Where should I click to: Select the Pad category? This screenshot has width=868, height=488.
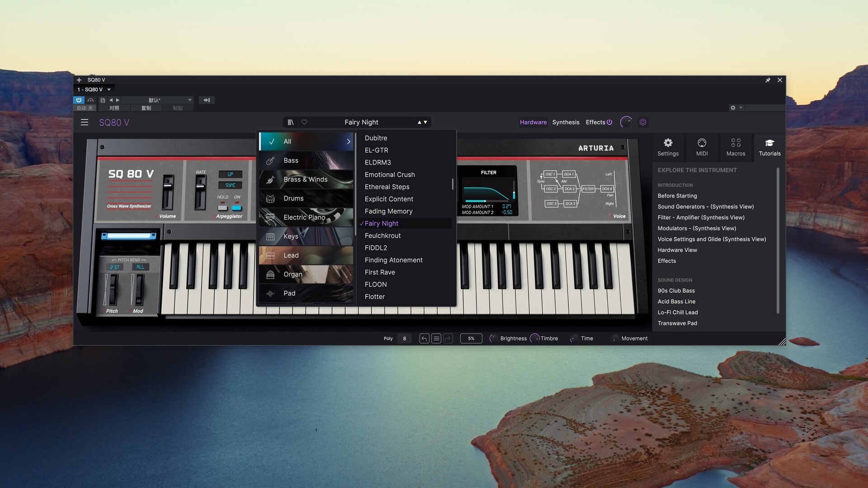pyautogui.click(x=306, y=293)
